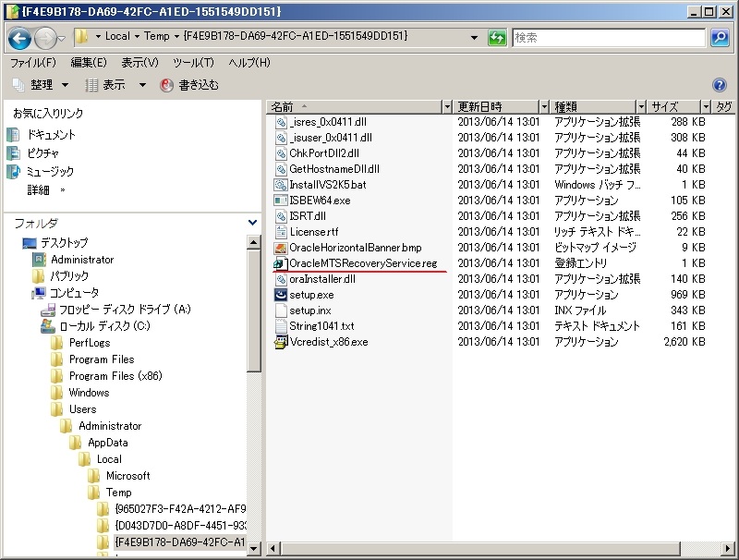Image resolution: width=739 pixels, height=560 pixels.
Task: Click the ISBEW64.exe application icon
Action: point(281,201)
